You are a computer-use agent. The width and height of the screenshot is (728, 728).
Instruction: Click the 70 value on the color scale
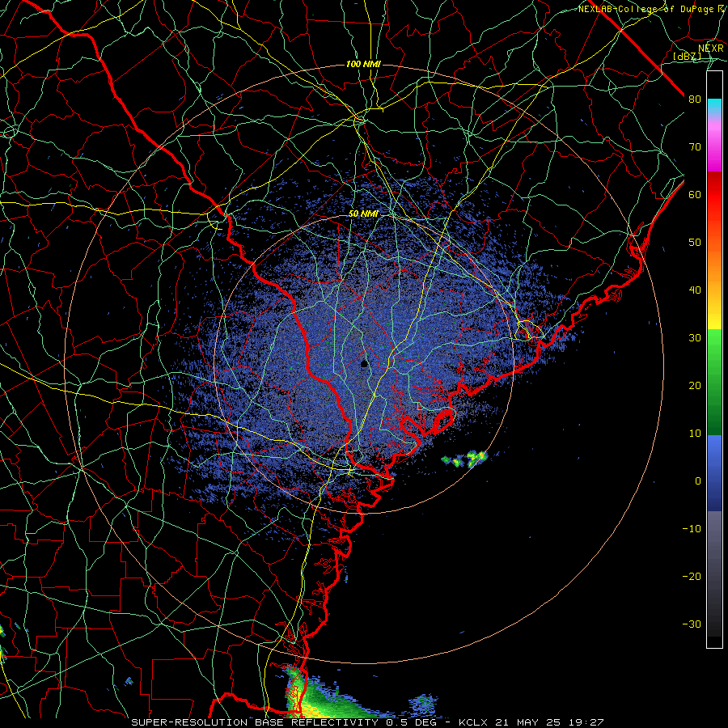coord(695,147)
